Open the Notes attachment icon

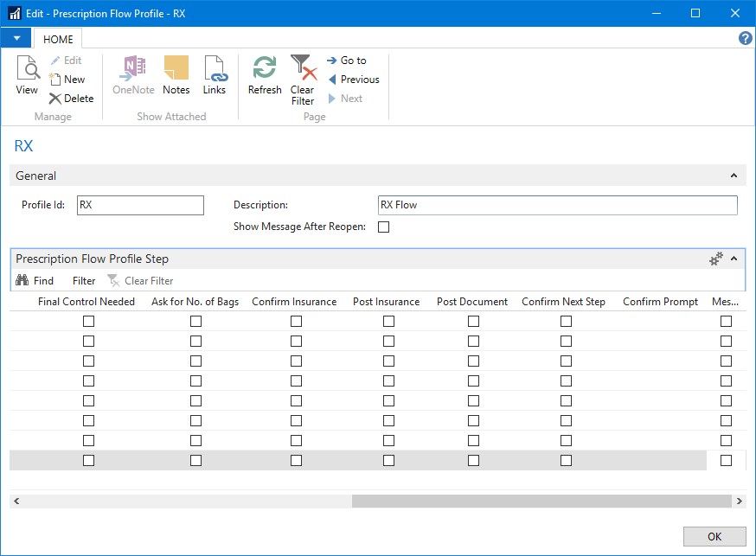[x=176, y=69]
